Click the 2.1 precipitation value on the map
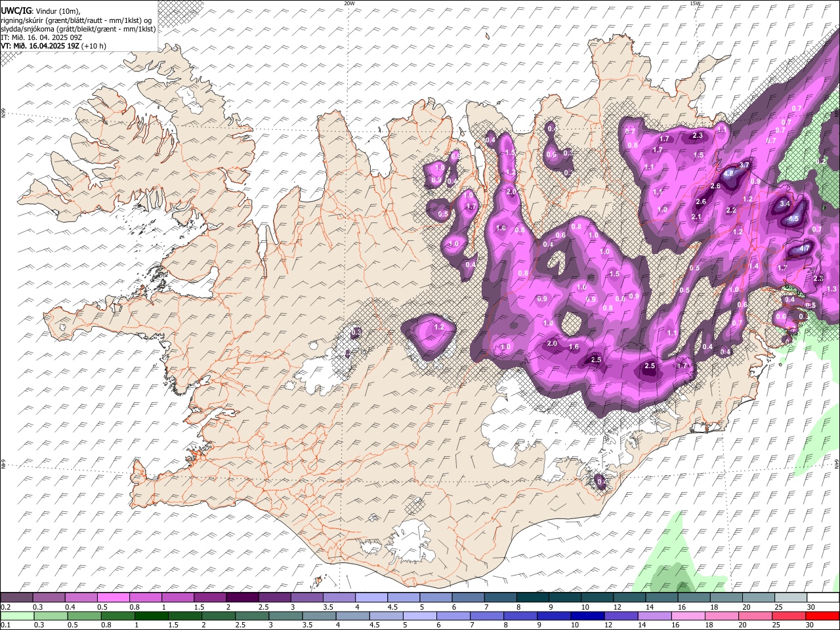The height and width of the screenshot is (630, 840). tap(696, 217)
